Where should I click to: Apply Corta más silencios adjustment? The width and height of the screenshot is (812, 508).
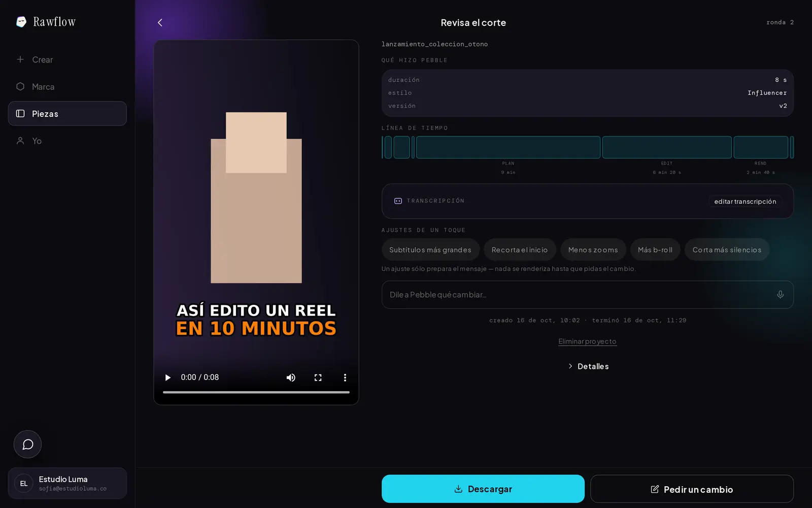727,250
